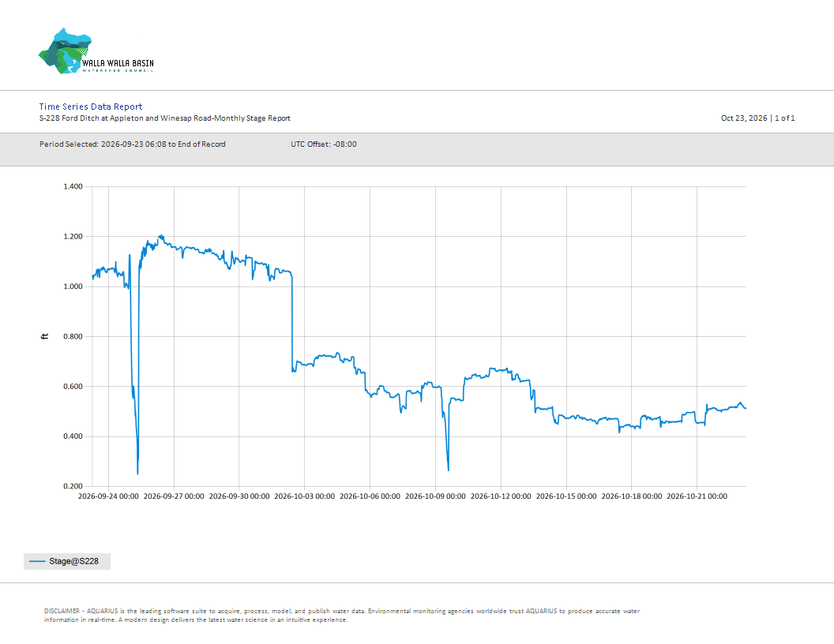834x644 pixels.
Task: Click the stage dip after 2026-10-09
Action: point(449,470)
